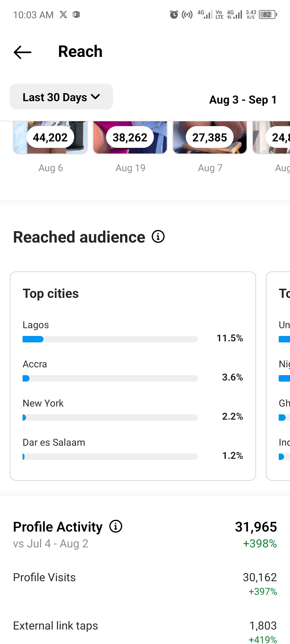Click the chevron beside Last 30 Days

[x=95, y=97]
